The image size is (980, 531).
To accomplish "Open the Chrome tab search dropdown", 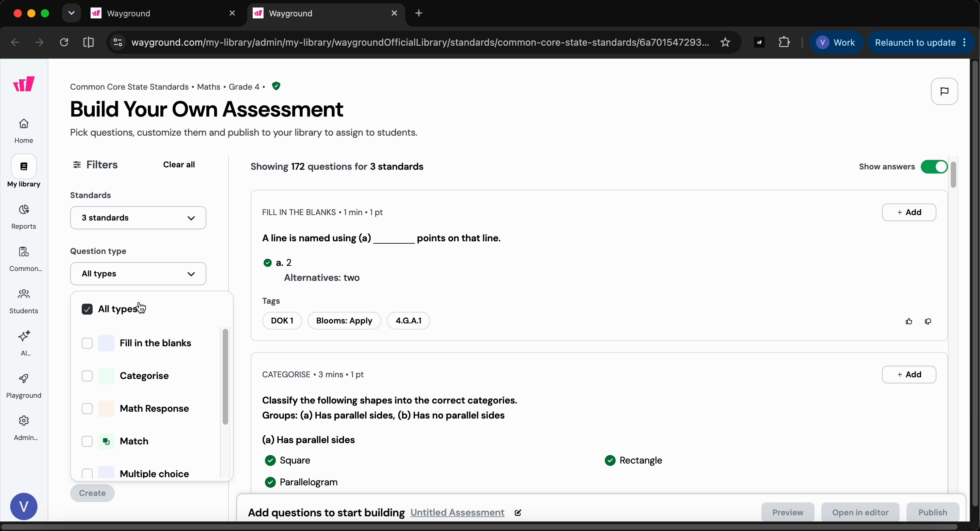I will [71, 13].
